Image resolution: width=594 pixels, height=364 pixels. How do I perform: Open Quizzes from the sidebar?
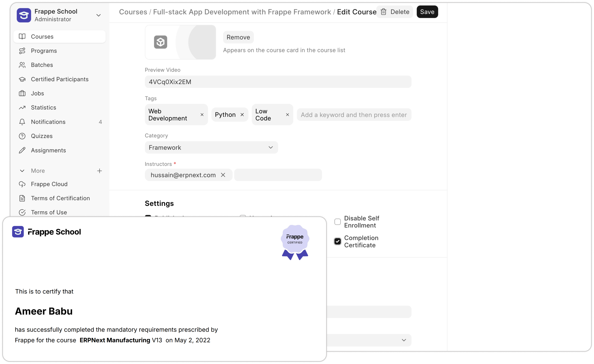pyautogui.click(x=42, y=136)
